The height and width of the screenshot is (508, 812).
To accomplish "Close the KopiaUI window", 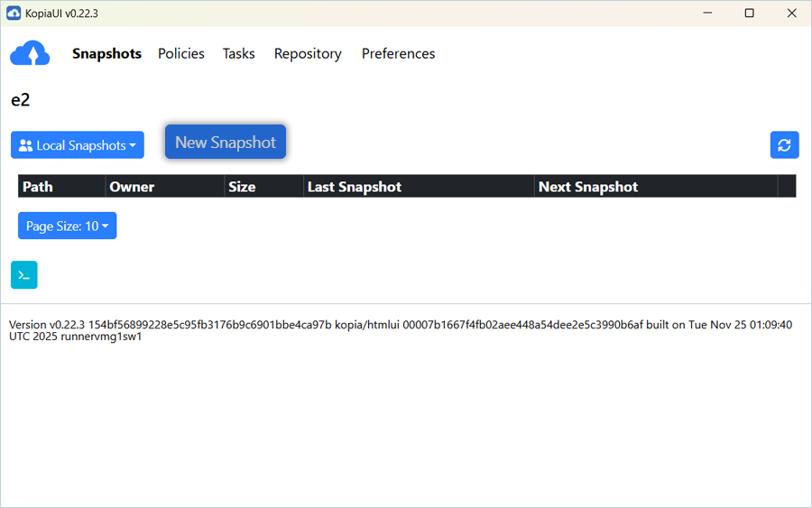I will 791,14.
